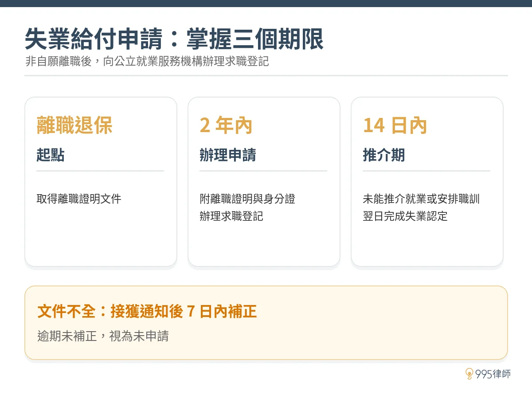The height and width of the screenshot is (399, 532).
Task: Click the 2 年內 heading
Action: 226,125
